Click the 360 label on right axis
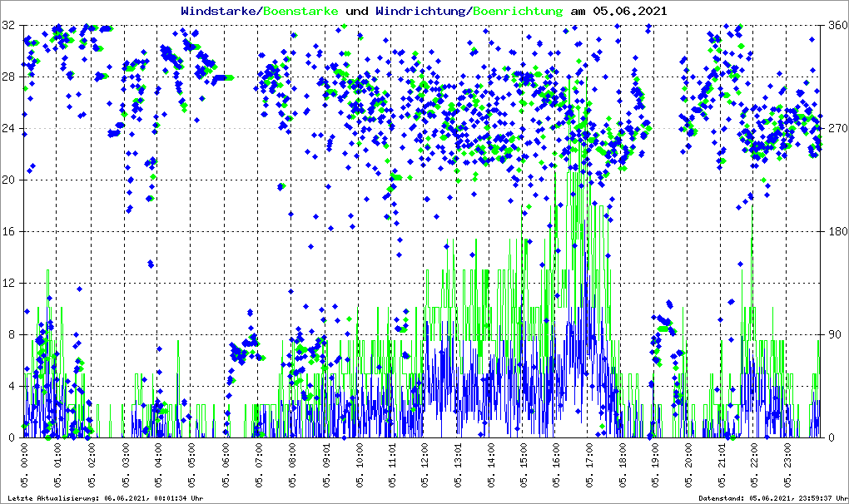 [835, 26]
